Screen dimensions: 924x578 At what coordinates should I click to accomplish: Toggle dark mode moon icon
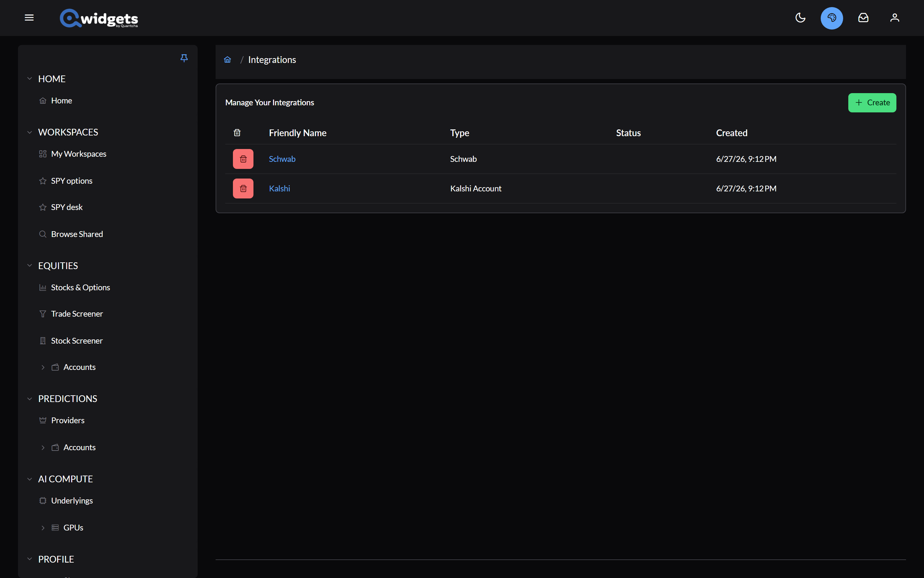(x=800, y=18)
